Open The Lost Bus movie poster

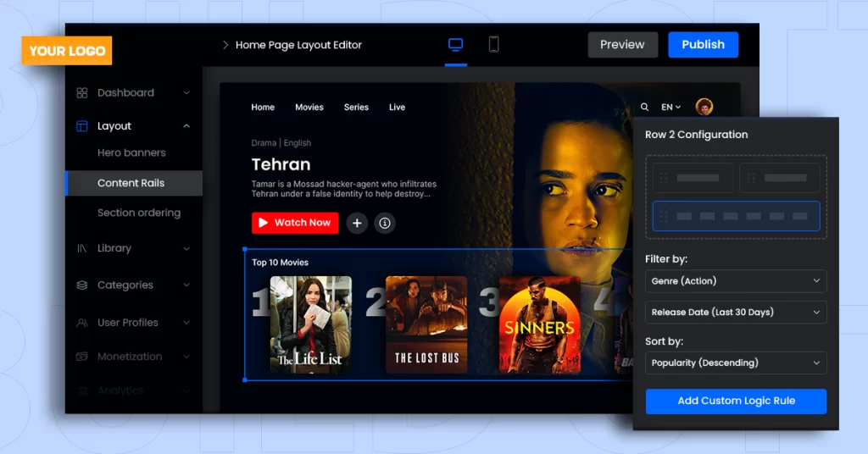[x=426, y=324]
